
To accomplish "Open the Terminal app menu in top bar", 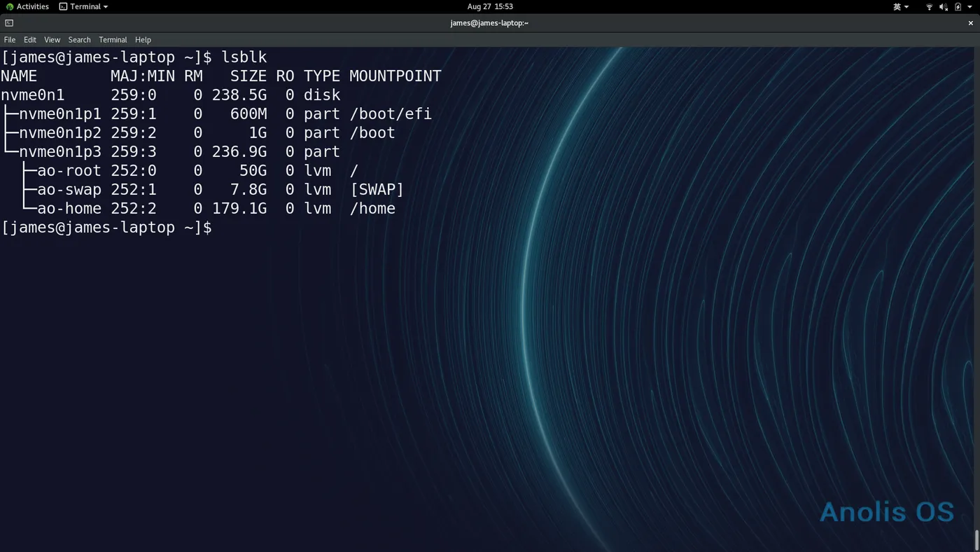I will point(83,6).
